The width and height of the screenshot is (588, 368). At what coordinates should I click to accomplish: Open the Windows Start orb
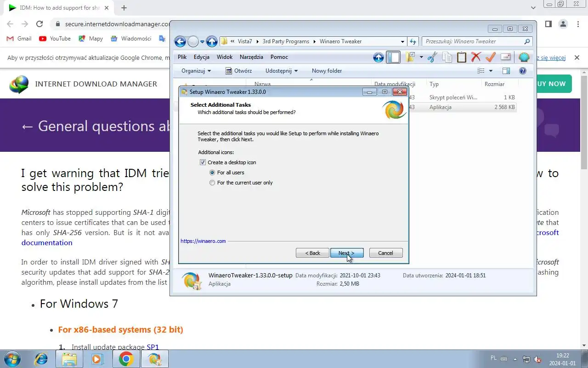click(11, 359)
